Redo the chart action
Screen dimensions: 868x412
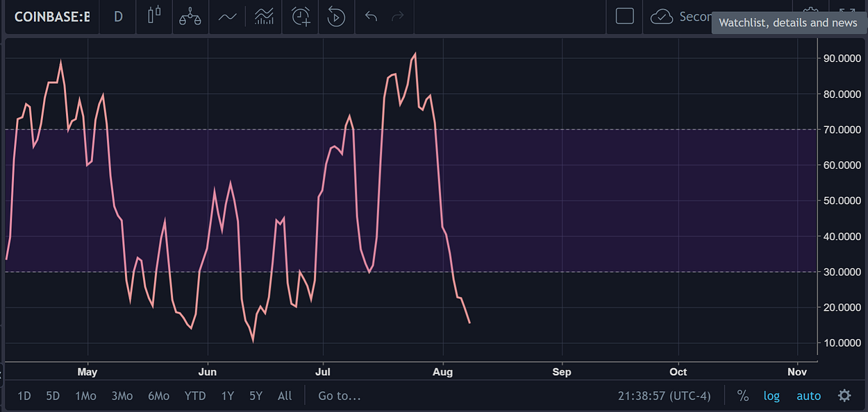(x=398, y=17)
